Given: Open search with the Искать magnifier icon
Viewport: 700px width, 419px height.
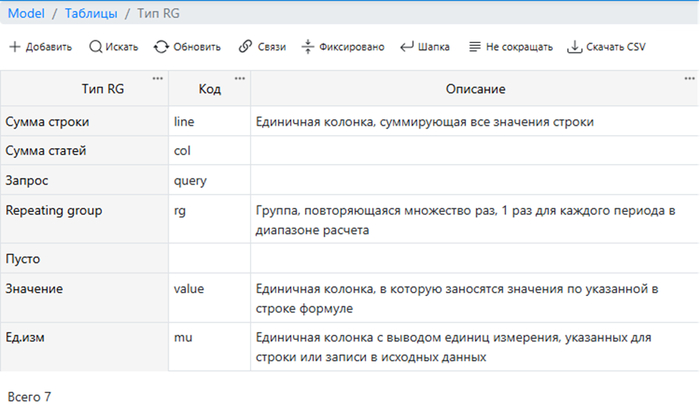Looking at the screenshot, I should (x=95, y=47).
